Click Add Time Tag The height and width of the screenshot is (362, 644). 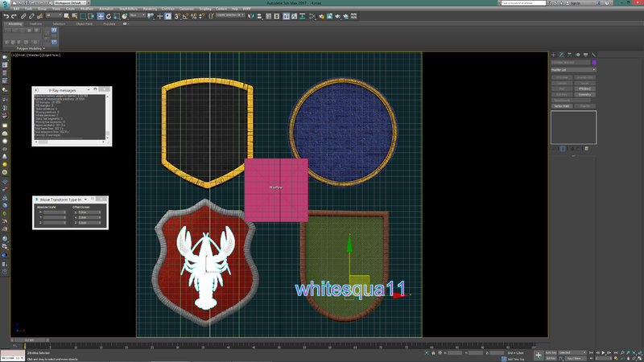click(516, 359)
